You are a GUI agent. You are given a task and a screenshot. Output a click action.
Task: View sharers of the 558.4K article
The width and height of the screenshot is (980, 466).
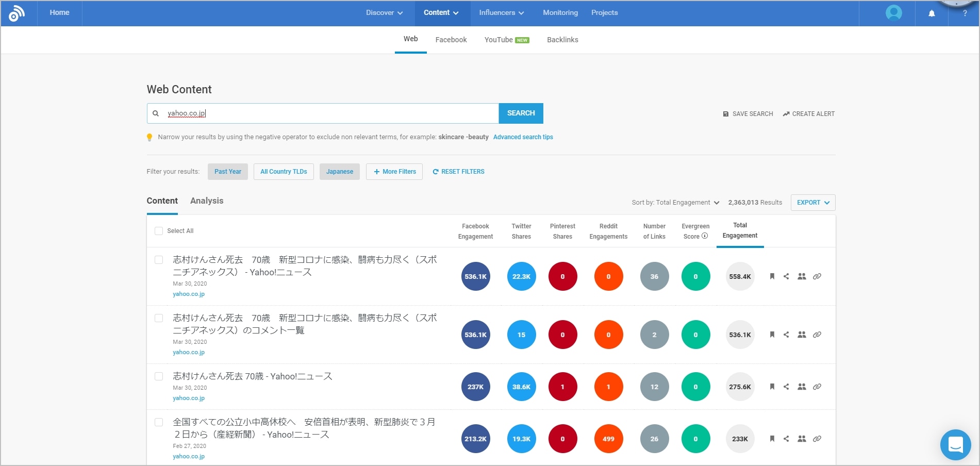(802, 276)
